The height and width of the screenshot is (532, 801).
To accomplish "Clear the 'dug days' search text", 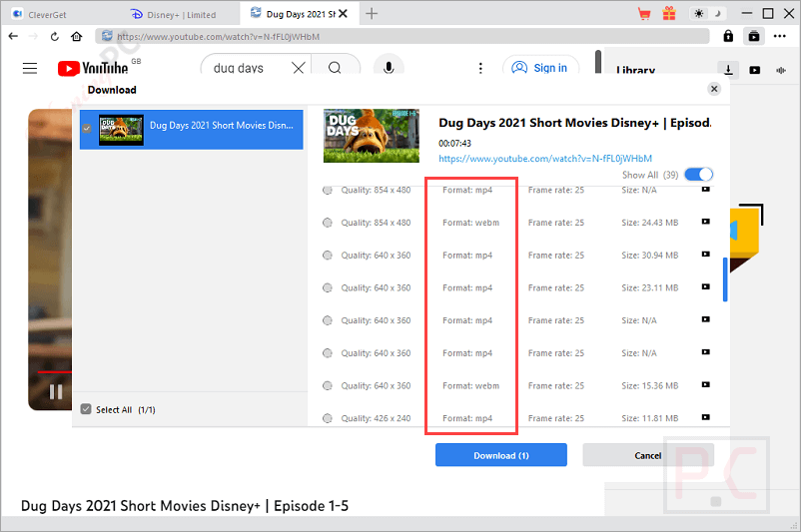I will click(x=298, y=68).
